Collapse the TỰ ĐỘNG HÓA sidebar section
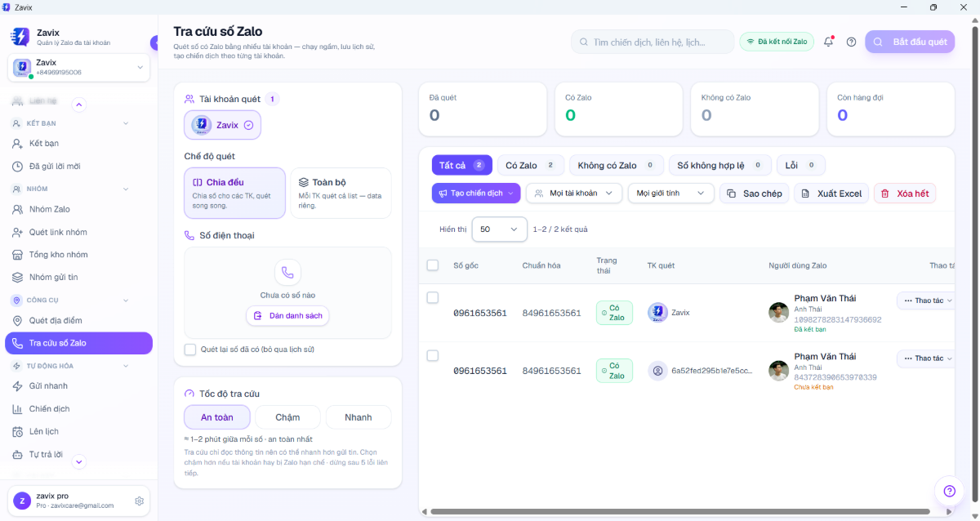 point(126,366)
